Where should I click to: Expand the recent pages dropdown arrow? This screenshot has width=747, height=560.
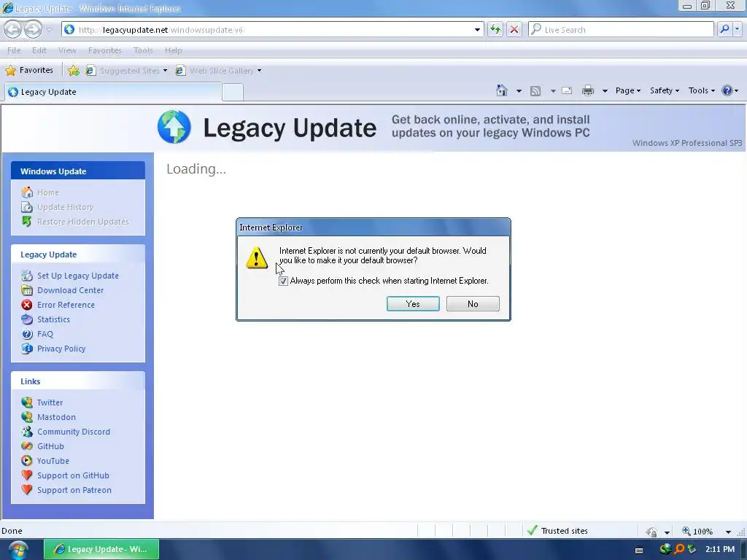pyautogui.click(x=49, y=30)
